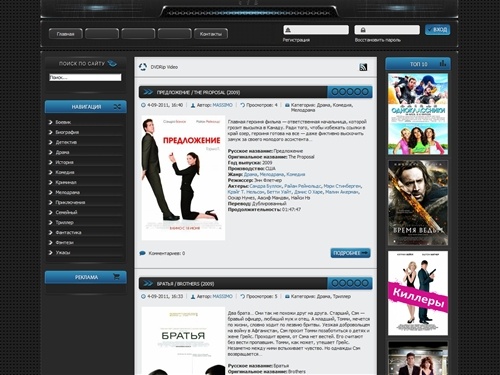Open the Фэнтези category

pyautogui.click(x=64, y=242)
